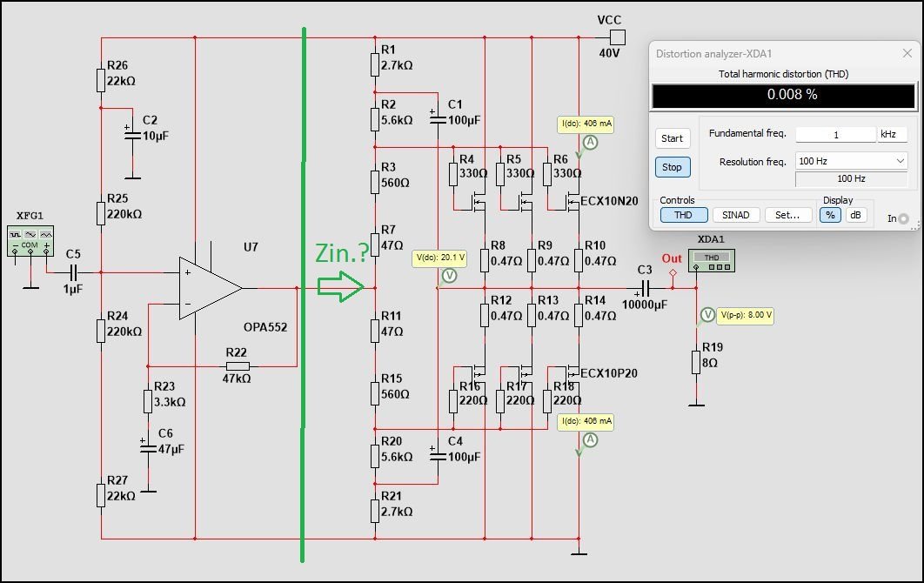Open the Resolution freq. dropdown
This screenshot has height=583, width=924.
(852, 161)
